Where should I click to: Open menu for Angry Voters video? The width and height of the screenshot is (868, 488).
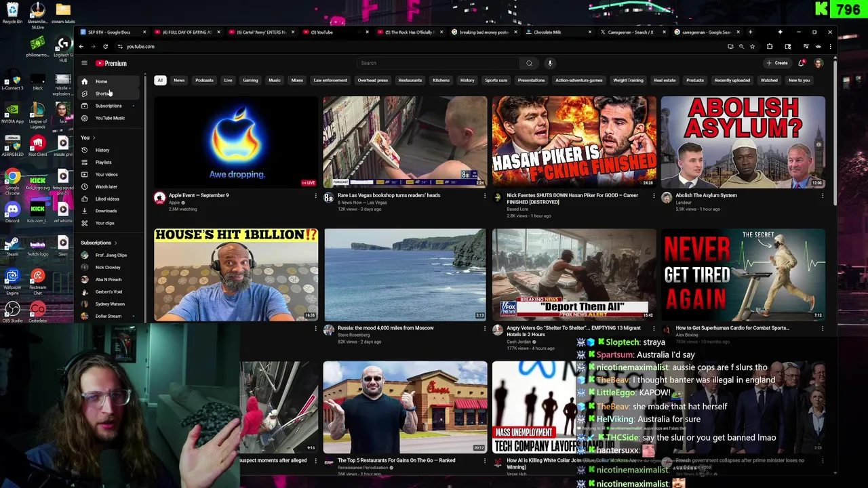tap(654, 329)
